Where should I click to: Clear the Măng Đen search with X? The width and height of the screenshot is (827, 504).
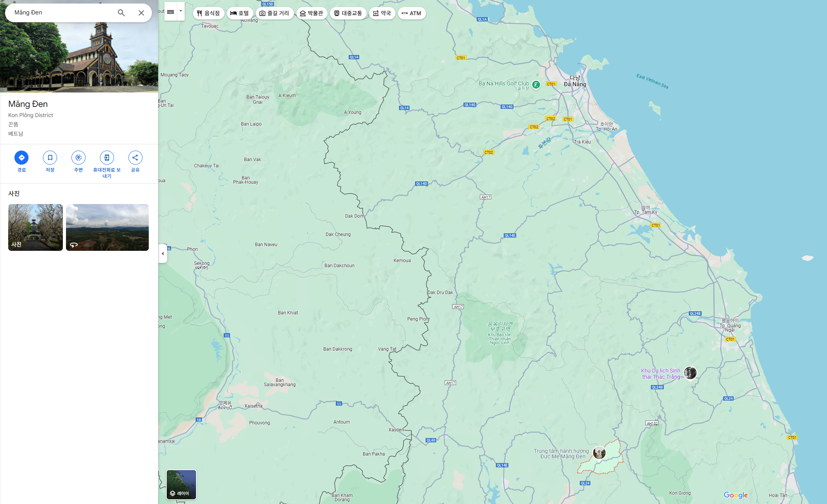pos(141,13)
